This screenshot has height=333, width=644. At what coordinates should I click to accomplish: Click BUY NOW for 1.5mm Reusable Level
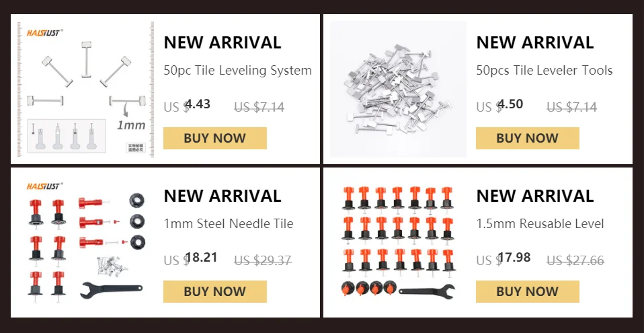527,291
